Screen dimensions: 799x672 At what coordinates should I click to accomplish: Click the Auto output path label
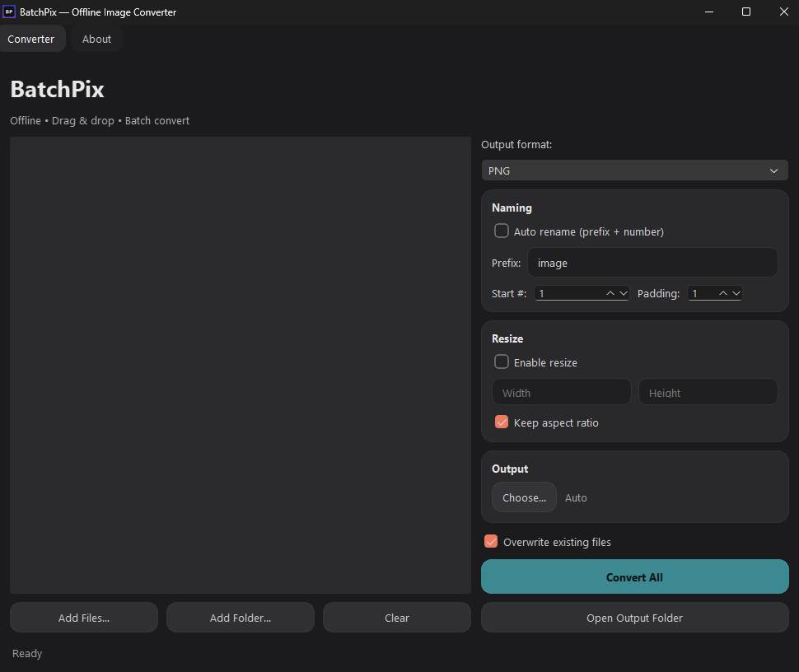(x=576, y=497)
